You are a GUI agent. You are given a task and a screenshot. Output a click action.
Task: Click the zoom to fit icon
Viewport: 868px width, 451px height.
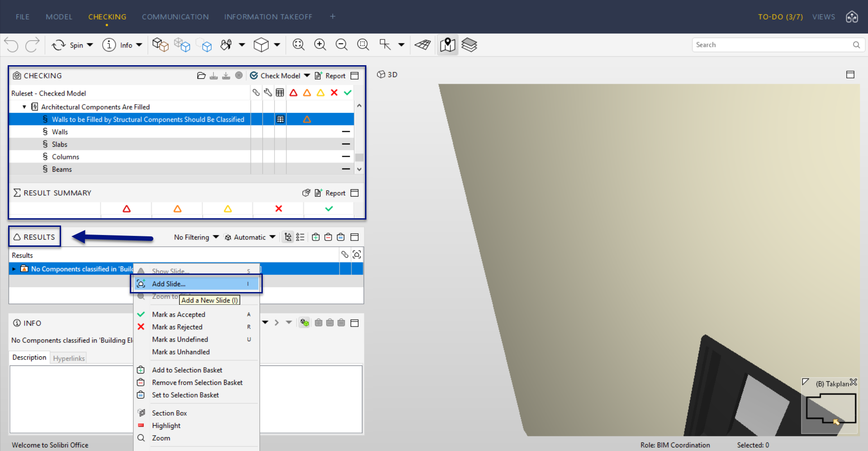click(x=299, y=44)
